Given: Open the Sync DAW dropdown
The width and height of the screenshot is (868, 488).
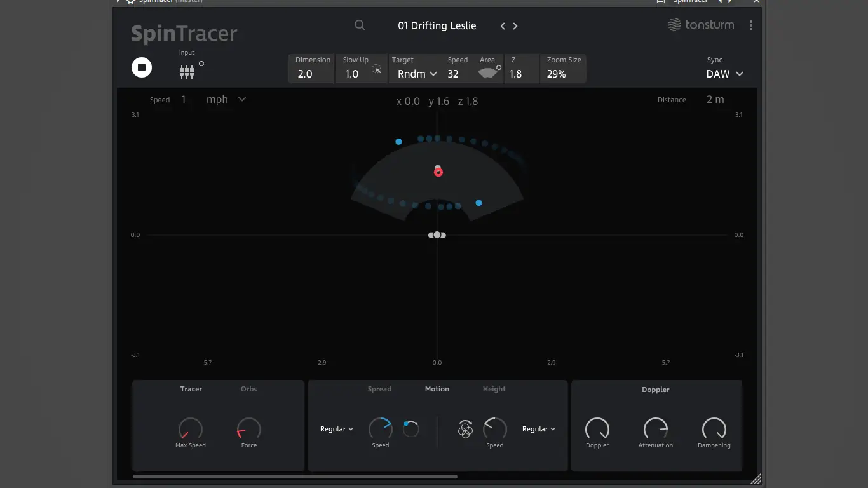Looking at the screenshot, I should tap(724, 74).
